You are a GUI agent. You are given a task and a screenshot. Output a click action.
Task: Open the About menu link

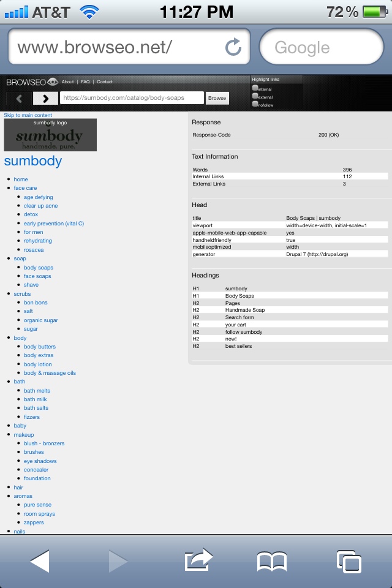tap(67, 81)
